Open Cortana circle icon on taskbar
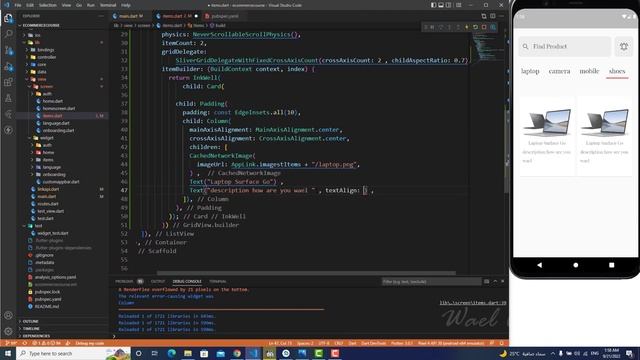 (138, 353)
